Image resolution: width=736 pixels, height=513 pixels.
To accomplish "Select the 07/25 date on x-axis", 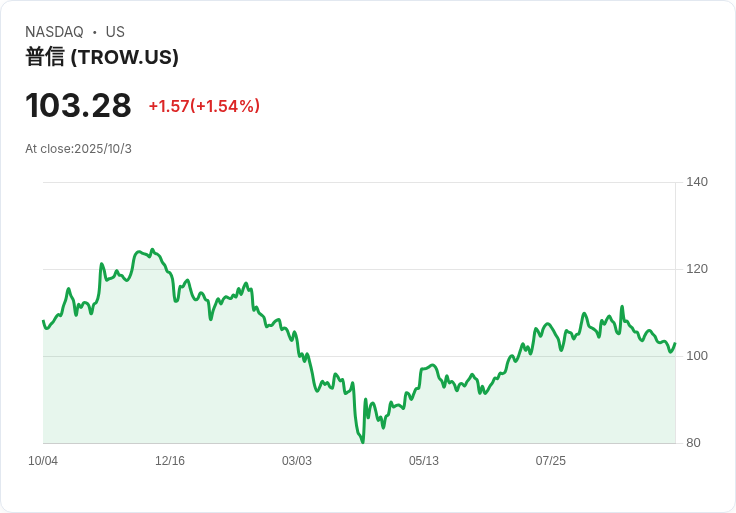I will pyautogui.click(x=551, y=461).
